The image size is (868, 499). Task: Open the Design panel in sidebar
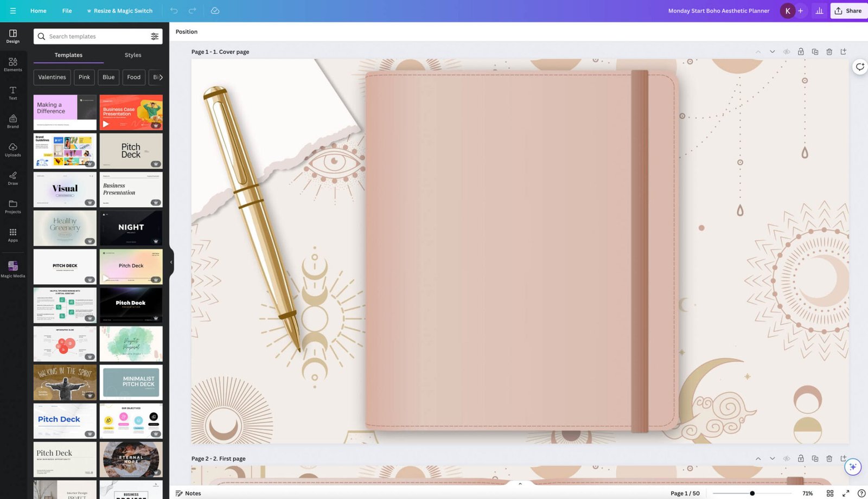pyautogui.click(x=13, y=36)
